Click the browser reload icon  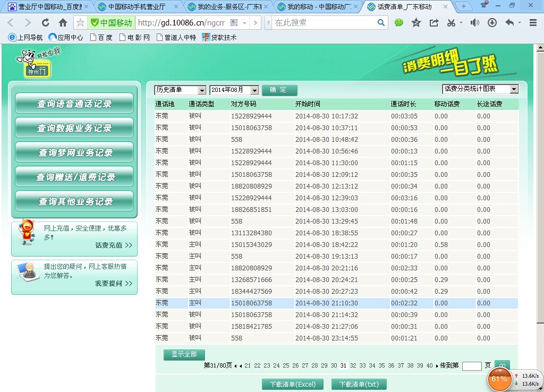(x=46, y=23)
